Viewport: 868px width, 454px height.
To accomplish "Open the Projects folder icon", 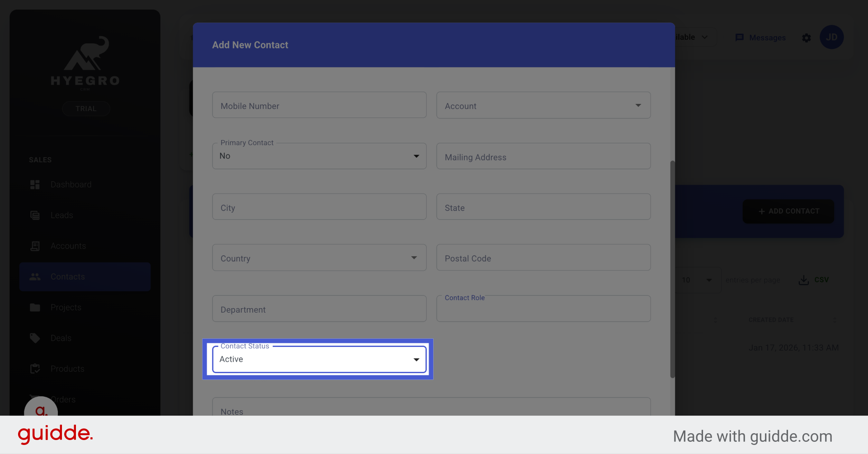I will 35,307.
